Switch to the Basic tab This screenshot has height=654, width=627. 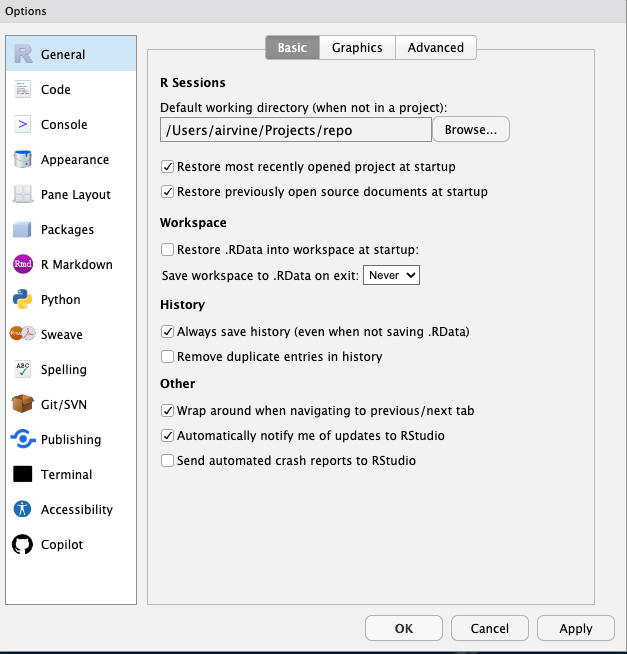[x=292, y=48]
